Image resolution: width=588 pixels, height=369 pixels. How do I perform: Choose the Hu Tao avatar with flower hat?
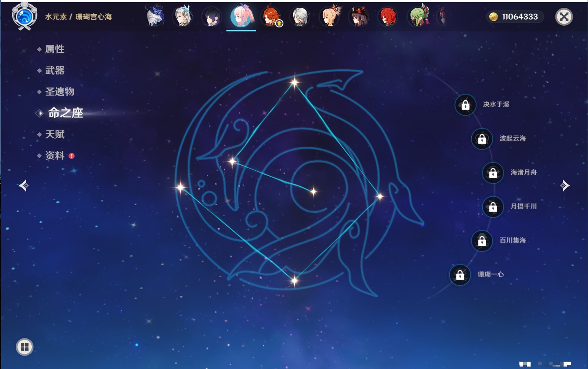tap(358, 17)
